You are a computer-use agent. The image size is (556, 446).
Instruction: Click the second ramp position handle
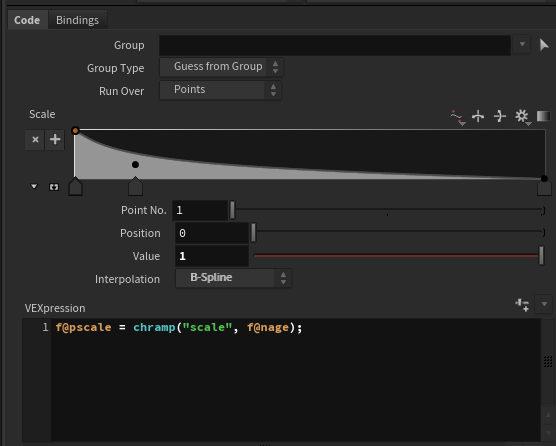point(135,186)
